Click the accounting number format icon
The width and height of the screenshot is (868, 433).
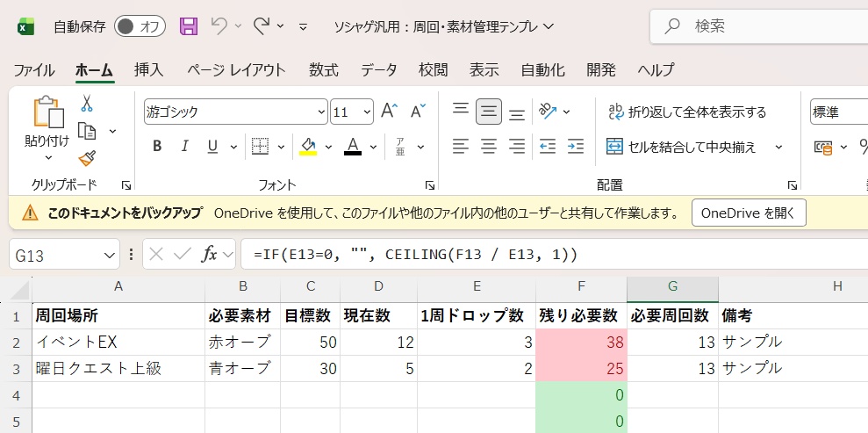coord(824,148)
